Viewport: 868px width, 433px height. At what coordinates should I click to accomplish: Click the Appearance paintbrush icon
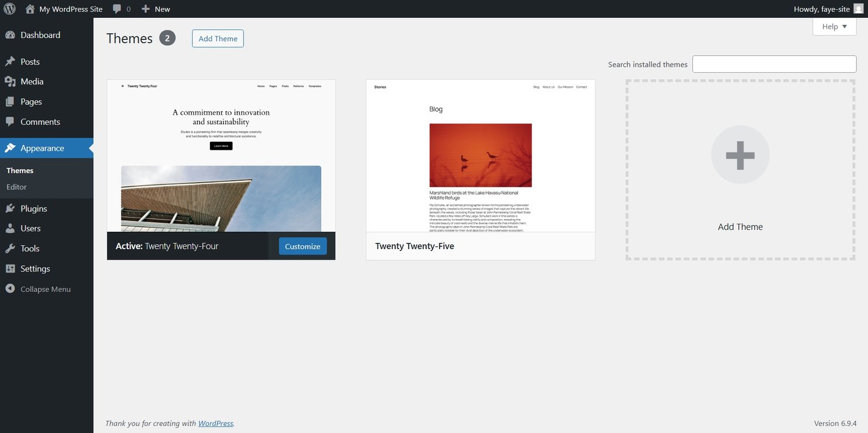click(10, 148)
